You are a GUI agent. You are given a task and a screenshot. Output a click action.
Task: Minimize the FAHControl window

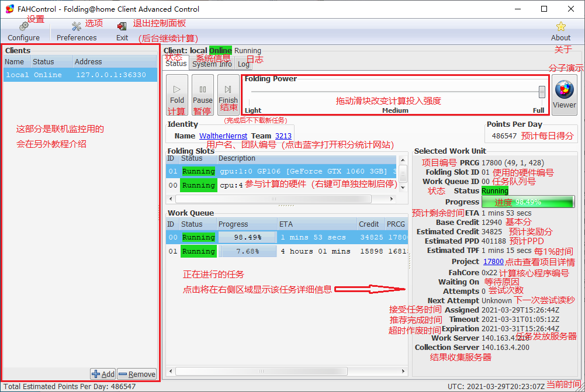(x=517, y=9)
